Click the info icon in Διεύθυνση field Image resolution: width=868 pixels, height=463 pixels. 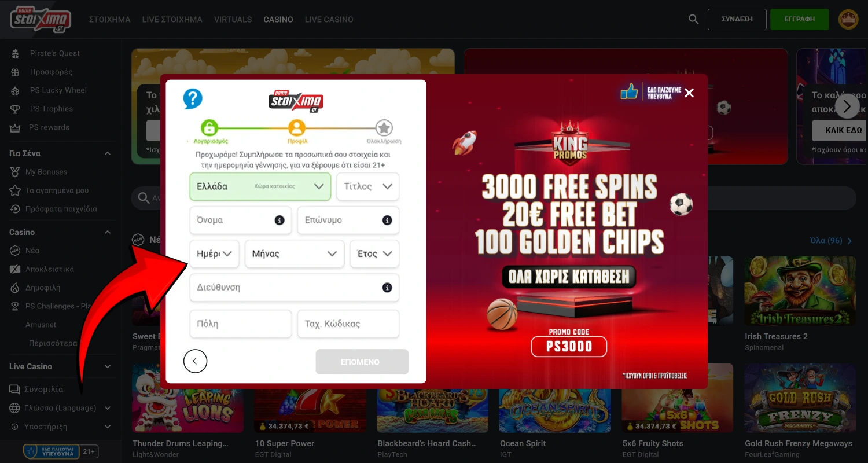click(387, 288)
